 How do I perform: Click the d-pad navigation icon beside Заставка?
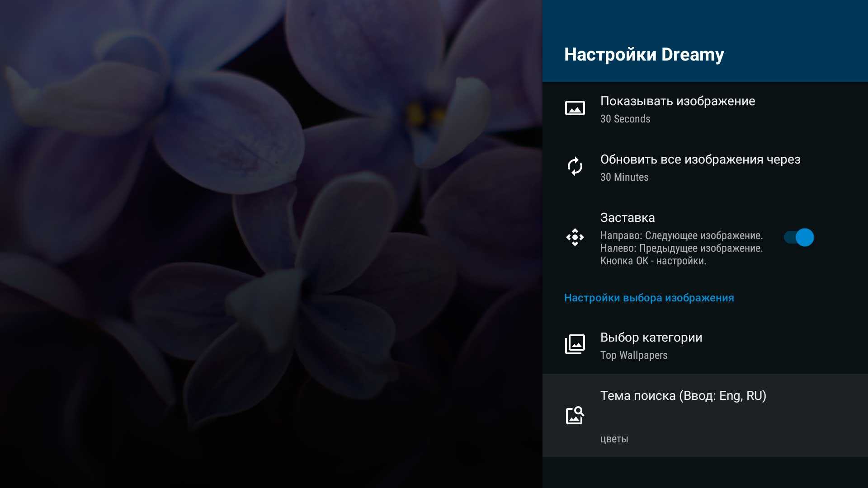coord(575,237)
